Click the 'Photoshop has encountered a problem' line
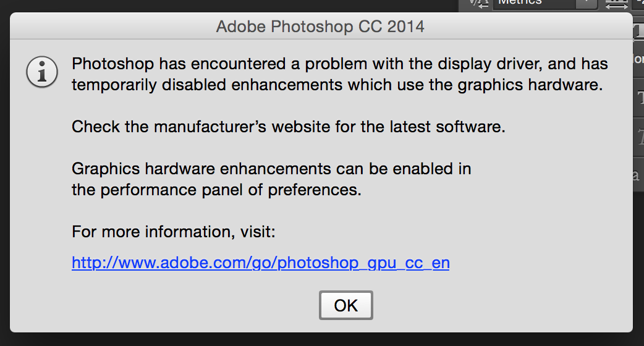The height and width of the screenshot is (346, 644). (x=339, y=64)
